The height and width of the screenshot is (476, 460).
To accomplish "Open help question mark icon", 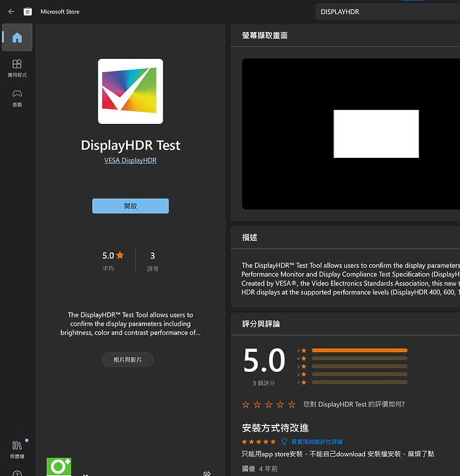I will pos(17,473).
